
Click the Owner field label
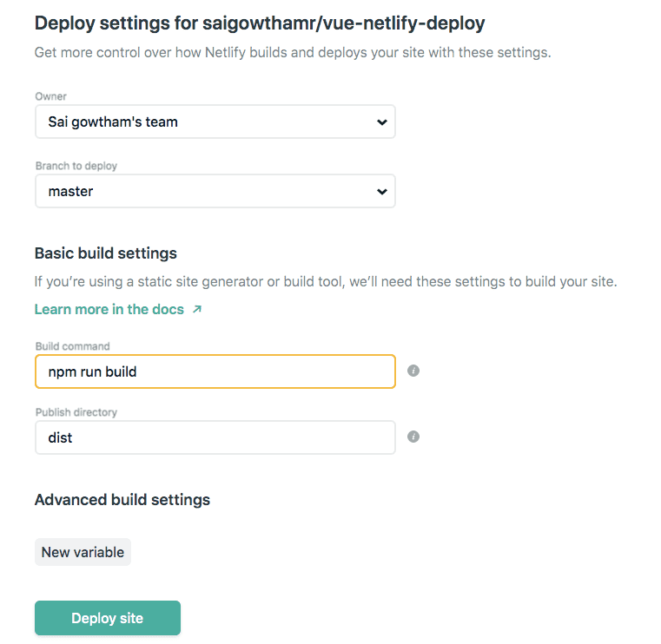coord(50,96)
